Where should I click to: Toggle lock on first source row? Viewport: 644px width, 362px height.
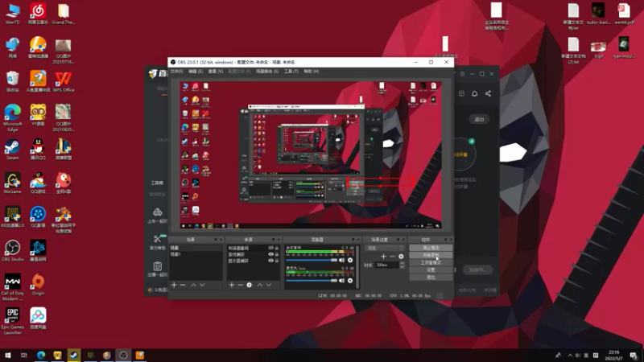(x=277, y=248)
